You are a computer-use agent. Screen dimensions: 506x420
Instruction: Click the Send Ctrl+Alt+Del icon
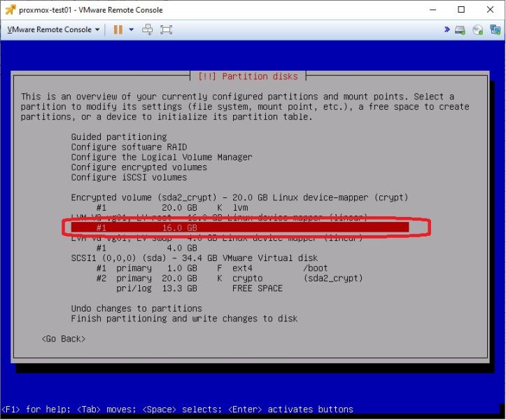pyautogui.click(x=148, y=29)
